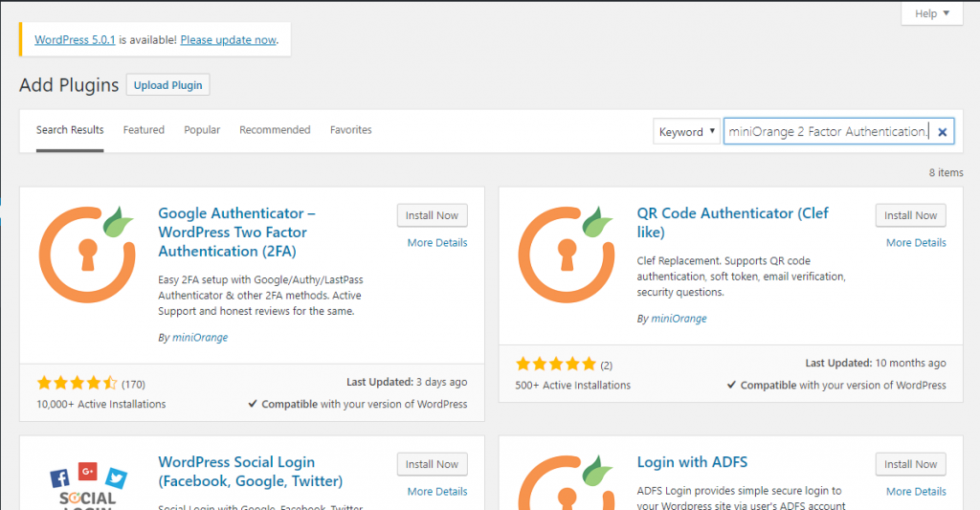
Task: Open the Recommended tab
Action: [x=275, y=130]
